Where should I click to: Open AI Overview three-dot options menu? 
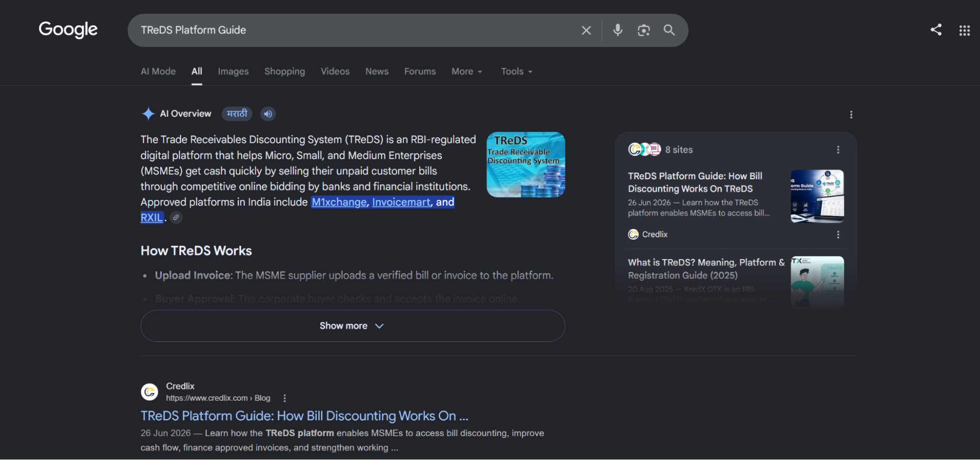pyautogui.click(x=851, y=115)
